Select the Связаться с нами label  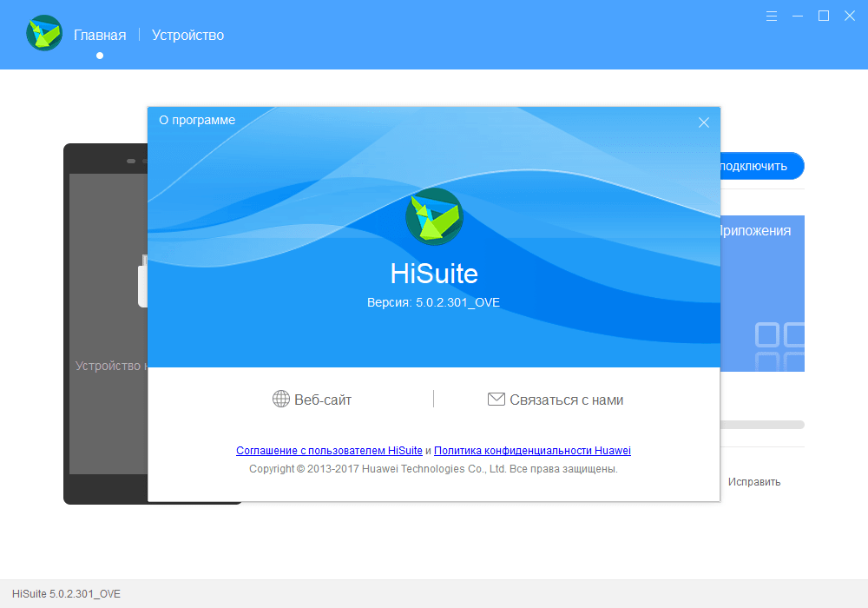pos(566,400)
